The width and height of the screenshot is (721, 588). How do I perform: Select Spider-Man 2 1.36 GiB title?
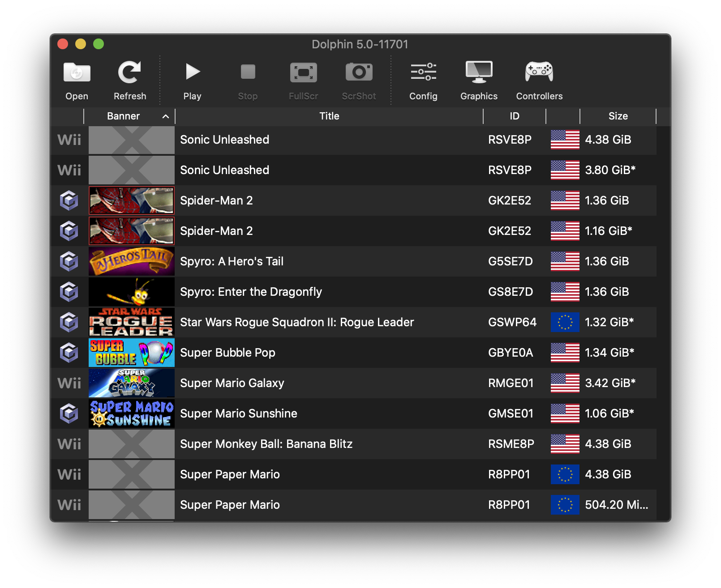216,200
